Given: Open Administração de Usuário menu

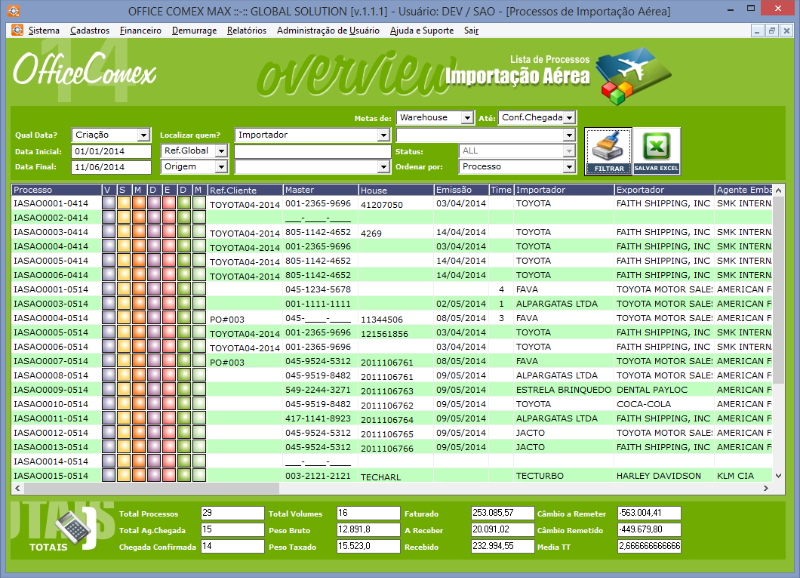Looking at the screenshot, I should (328, 31).
